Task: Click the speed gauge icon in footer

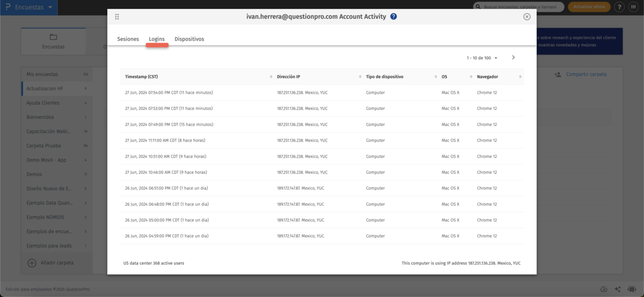Action: click(604, 289)
